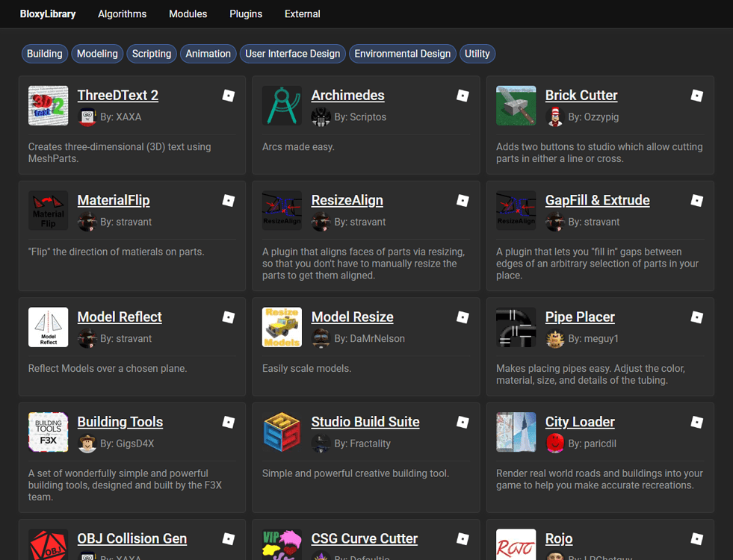Open the Model Resize truck icon
This screenshot has width=733, height=560.
(282, 327)
